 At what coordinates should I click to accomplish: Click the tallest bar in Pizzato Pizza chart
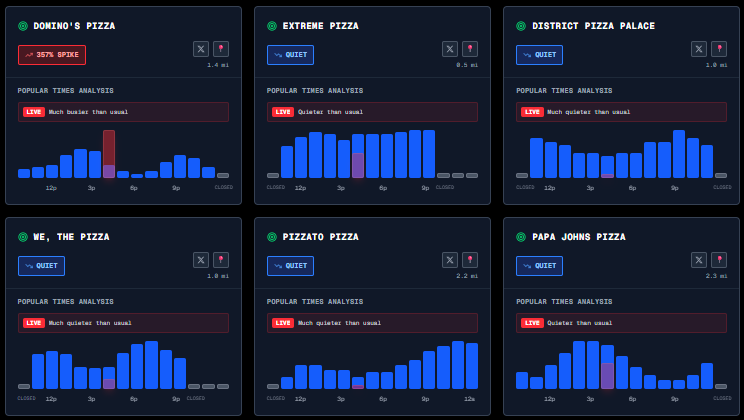point(458,365)
